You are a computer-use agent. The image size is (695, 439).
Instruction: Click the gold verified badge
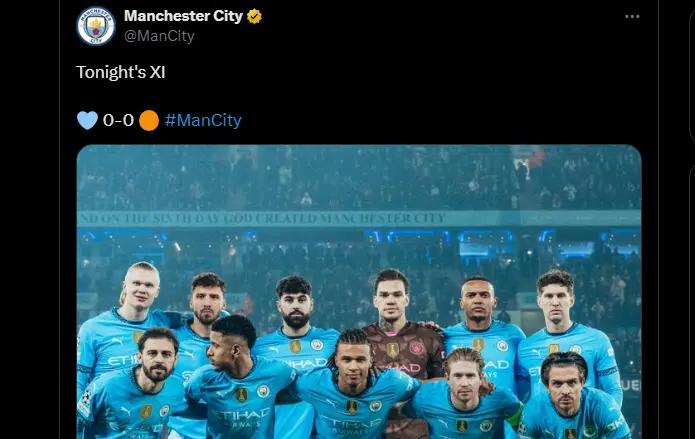pyautogui.click(x=254, y=16)
